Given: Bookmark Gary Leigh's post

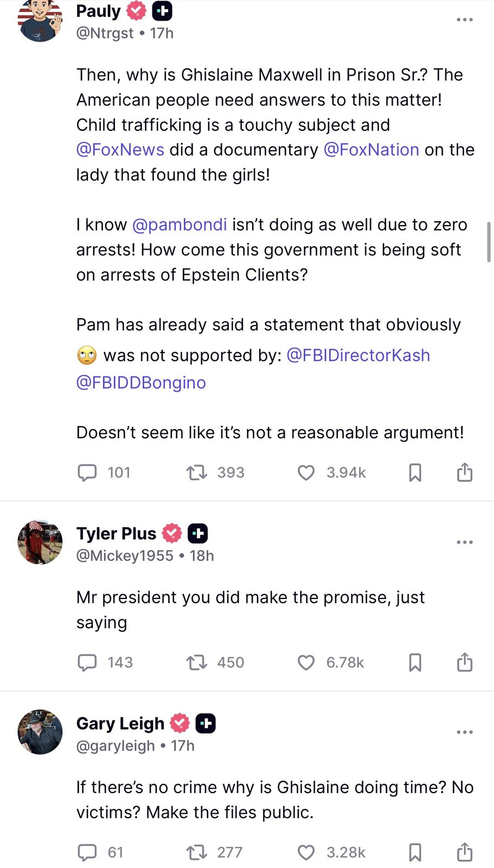Looking at the screenshot, I should (x=415, y=852).
